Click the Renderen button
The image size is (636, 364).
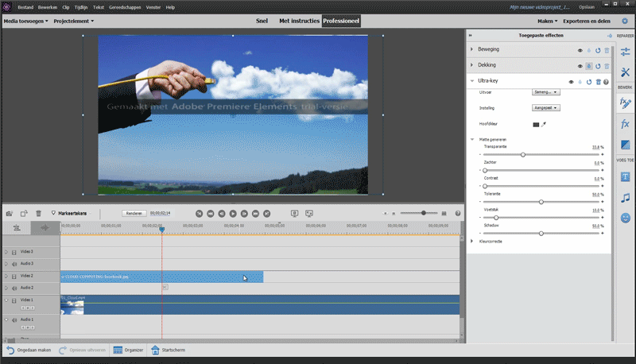pos(134,213)
